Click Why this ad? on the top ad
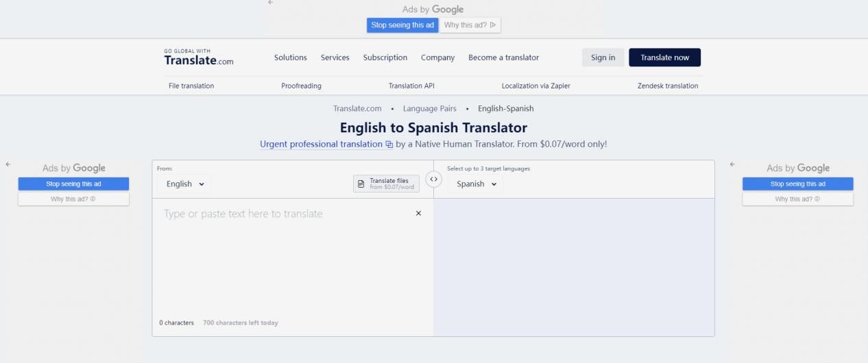The height and width of the screenshot is (363, 868). coord(471,25)
